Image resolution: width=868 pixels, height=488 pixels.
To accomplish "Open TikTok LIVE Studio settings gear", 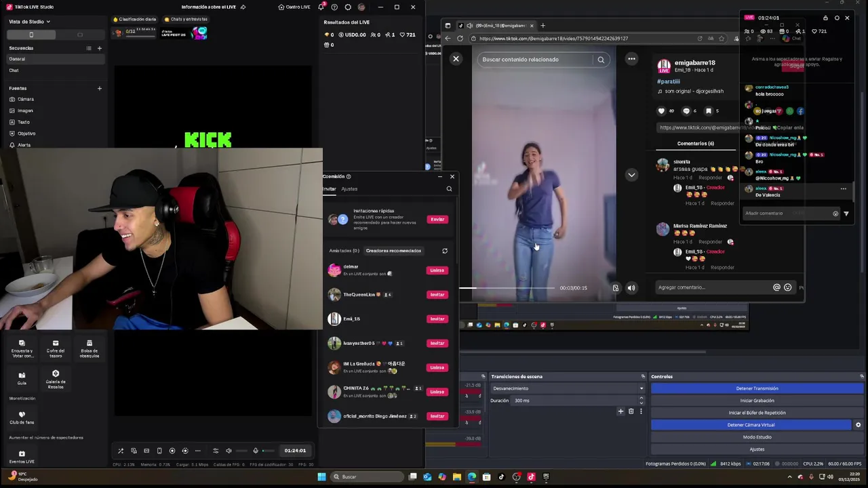I will pos(348,7).
